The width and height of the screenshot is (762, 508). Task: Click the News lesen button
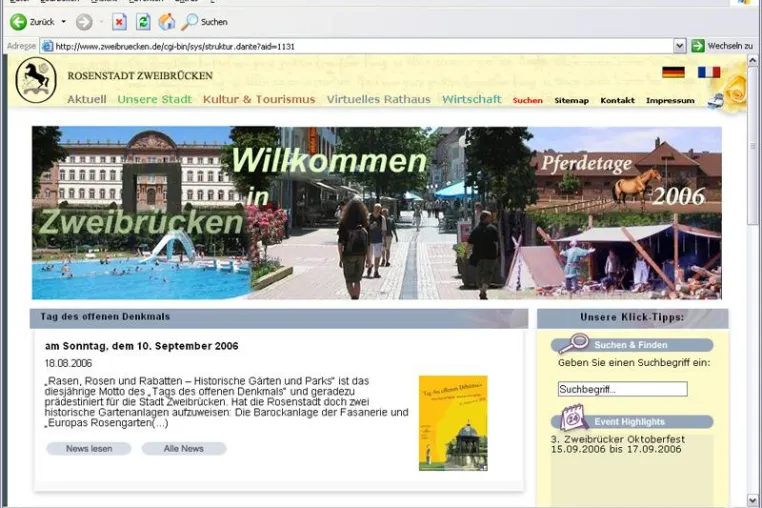pos(89,449)
